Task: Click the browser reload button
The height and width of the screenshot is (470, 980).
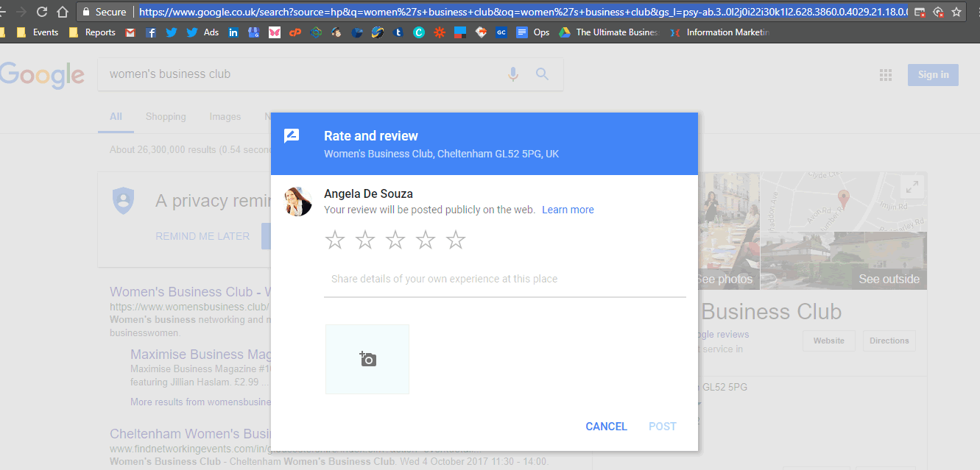Action: click(x=42, y=12)
